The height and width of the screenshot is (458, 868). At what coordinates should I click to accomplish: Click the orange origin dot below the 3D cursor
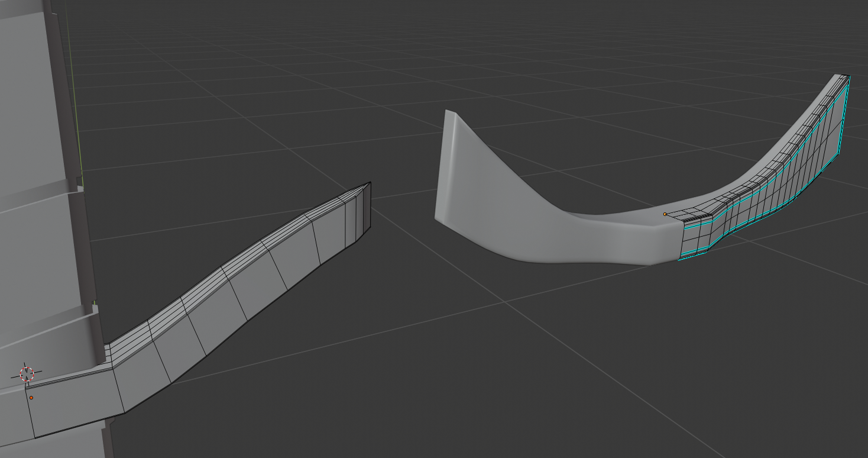[x=31, y=398]
